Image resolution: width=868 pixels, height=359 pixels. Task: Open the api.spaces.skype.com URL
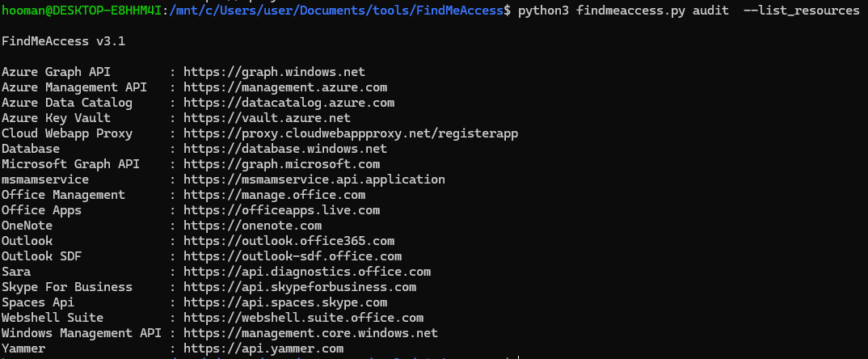point(285,302)
